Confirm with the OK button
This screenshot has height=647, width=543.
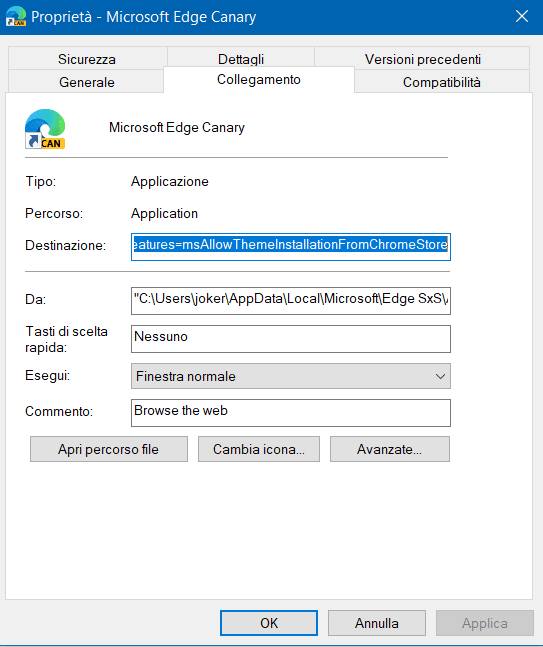[x=269, y=623]
